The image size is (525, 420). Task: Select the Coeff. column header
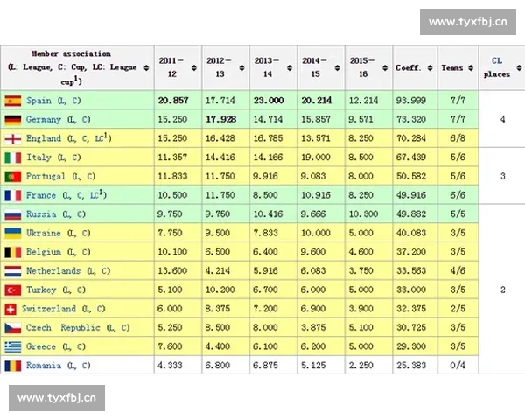409,67
